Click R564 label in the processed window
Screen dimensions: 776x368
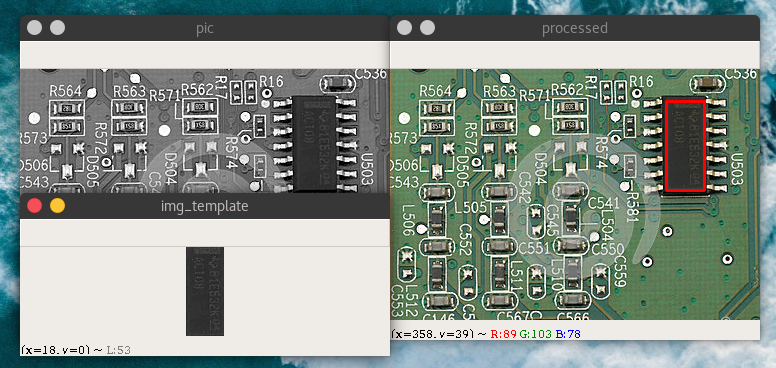(436, 92)
